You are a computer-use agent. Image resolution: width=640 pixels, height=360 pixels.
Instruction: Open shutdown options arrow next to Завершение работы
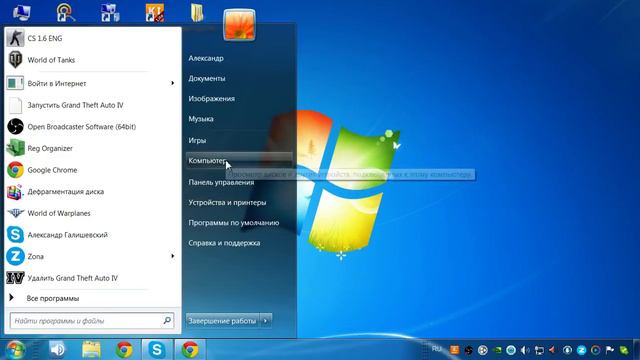click(266, 321)
